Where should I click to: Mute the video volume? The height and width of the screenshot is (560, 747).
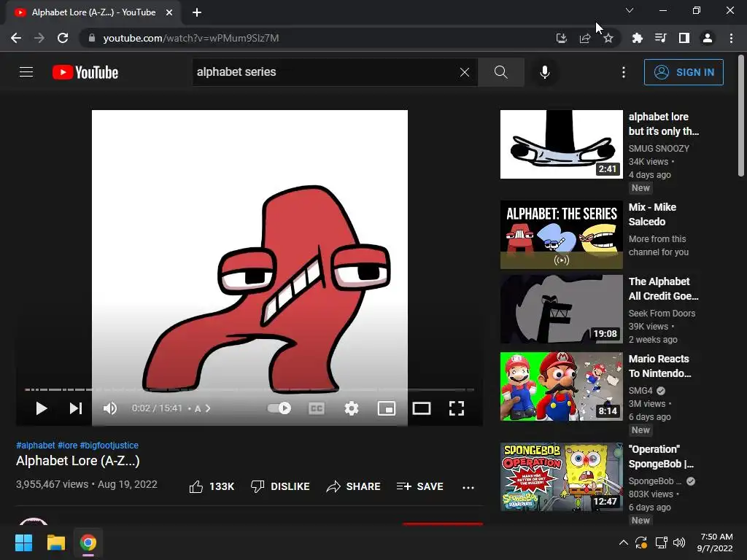point(110,408)
